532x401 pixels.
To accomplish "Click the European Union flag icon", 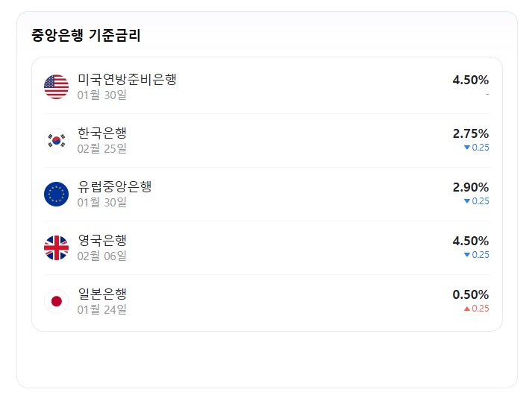I will [56, 195].
